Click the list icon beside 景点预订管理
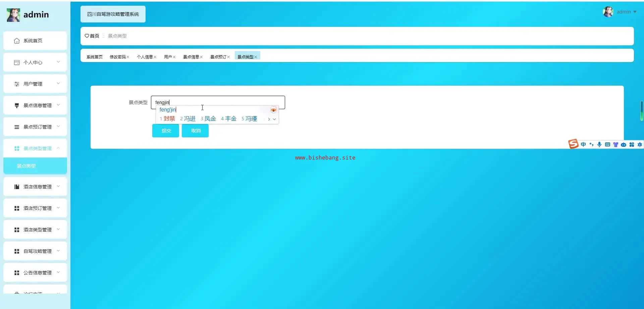 pyautogui.click(x=17, y=127)
